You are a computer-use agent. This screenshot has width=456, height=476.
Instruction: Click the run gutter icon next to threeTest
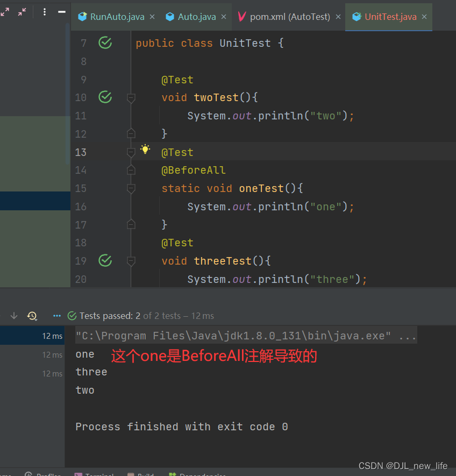click(105, 261)
